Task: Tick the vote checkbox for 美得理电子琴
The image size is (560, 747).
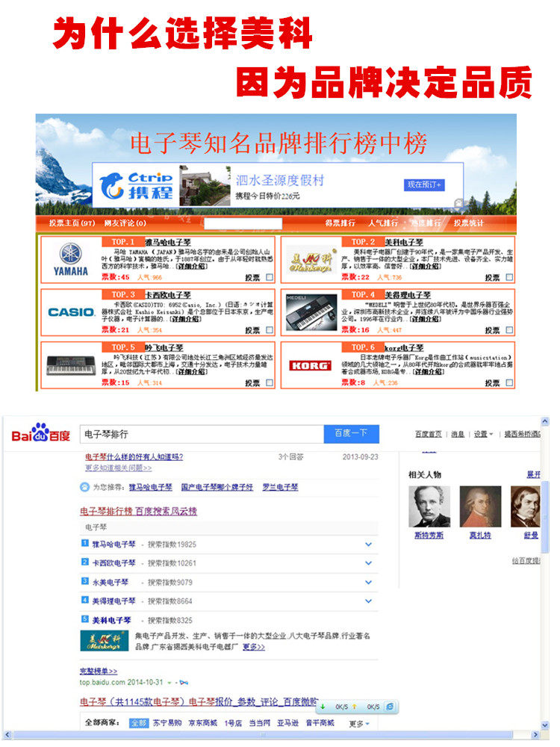Action: point(509,330)
